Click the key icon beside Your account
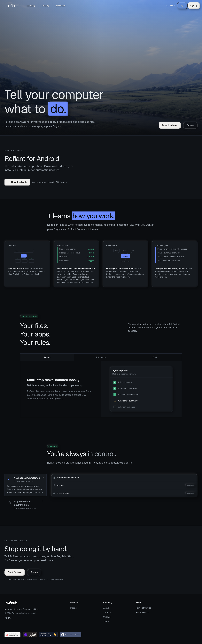The width and height of the screenshot is (202, 644). click(x=10, y=479)
